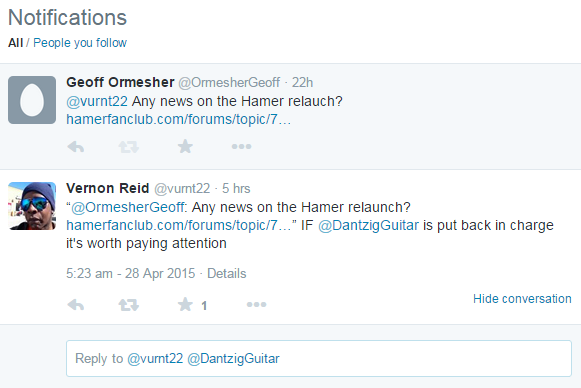Open hamerfanclub.com link in Geoff's tweet

178,119
